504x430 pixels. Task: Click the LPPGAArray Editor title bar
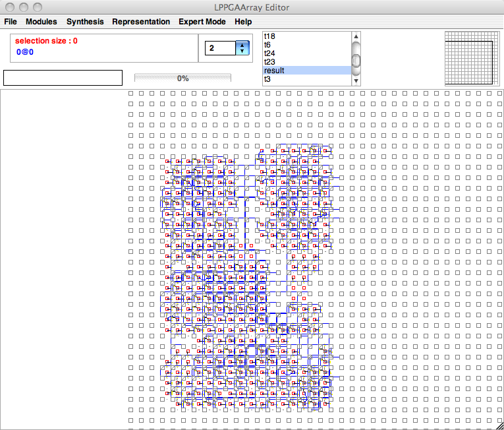tap(252, 7)
